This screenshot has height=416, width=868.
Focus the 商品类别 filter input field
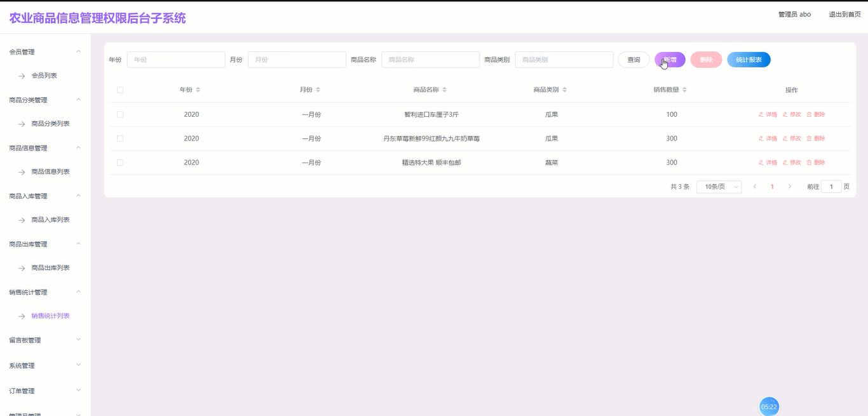564,60
